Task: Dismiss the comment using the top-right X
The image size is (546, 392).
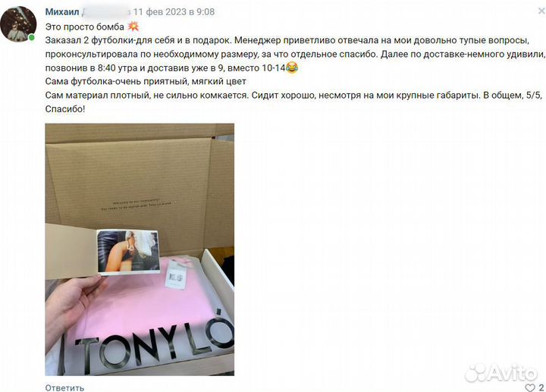Action: (x=541, y=11)
